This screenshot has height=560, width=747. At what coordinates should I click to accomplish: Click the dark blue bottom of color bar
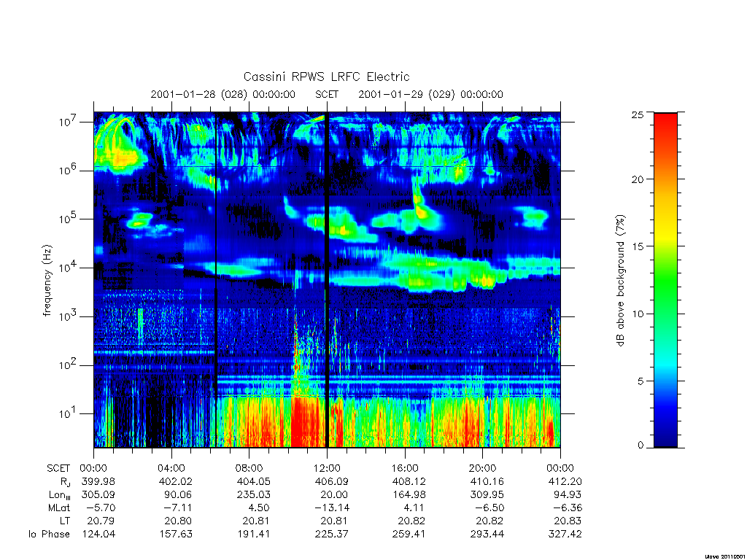[x=665, y=436]
